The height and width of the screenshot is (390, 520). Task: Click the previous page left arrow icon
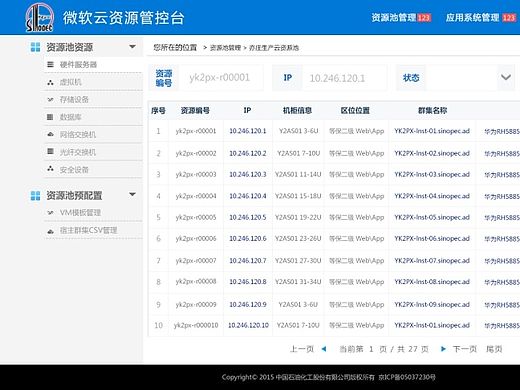coord(324,349)
